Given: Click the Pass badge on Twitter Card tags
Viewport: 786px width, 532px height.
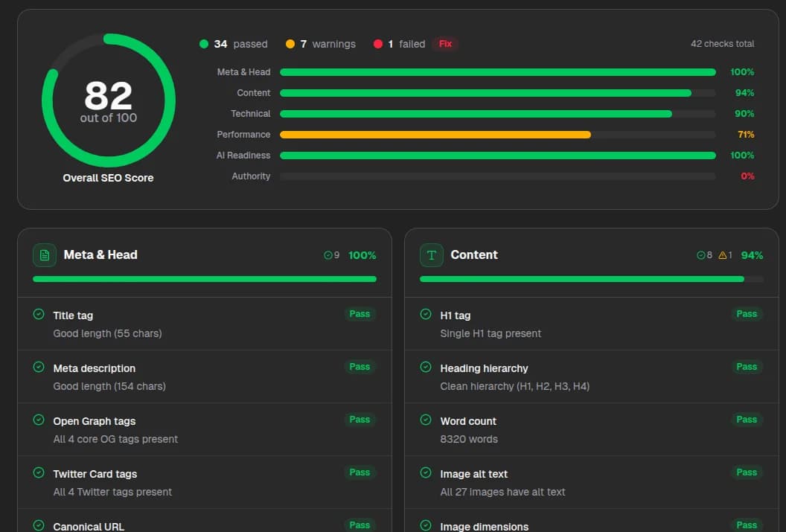Looking at the screenshot, I should click(360, 472).
